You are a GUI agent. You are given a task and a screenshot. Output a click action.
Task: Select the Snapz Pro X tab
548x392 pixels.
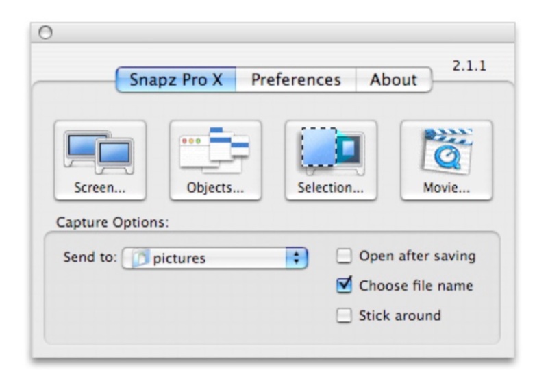(176, 79)
